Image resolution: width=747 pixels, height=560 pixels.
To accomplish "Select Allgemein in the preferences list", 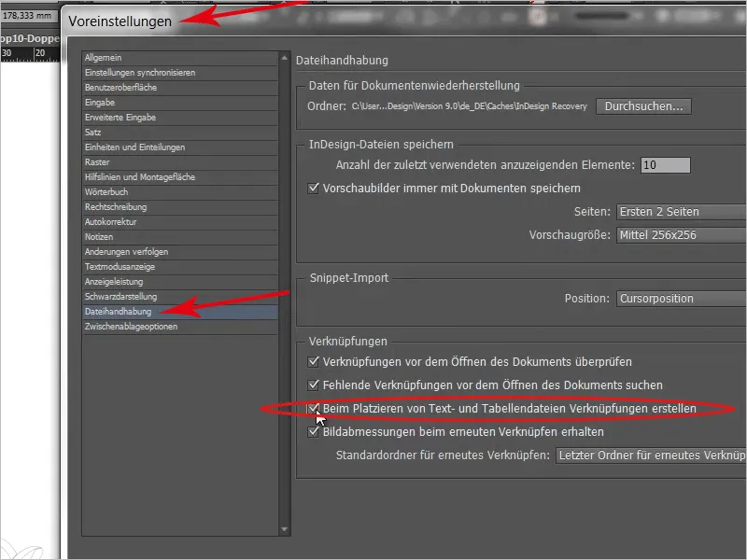I will (x=180, y=58).
